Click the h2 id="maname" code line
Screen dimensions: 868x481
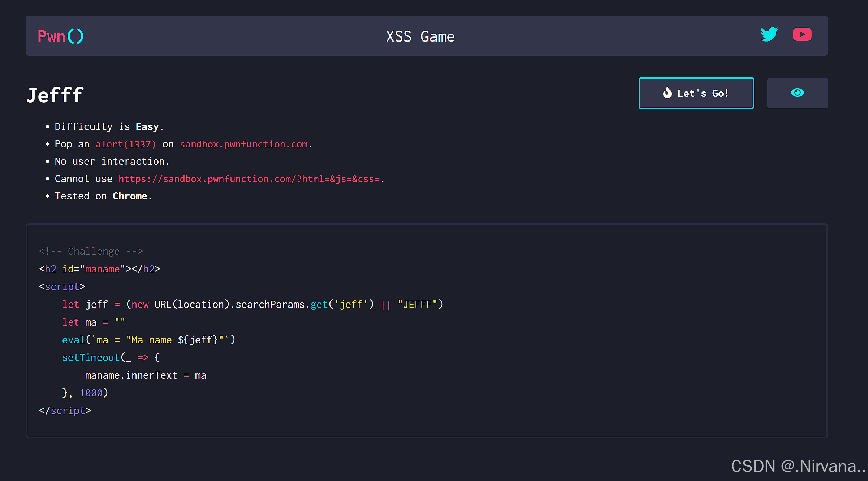click(100, 269)
